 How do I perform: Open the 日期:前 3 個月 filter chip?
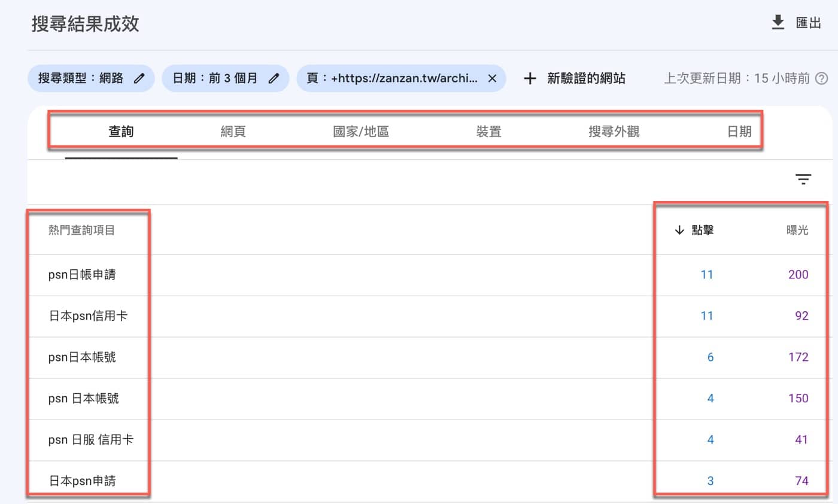pyautogui.click(x=225, y=78)
